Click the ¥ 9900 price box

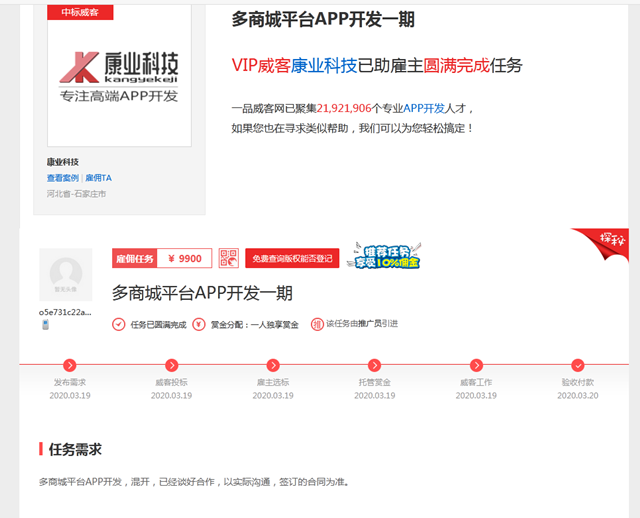(x=184, y=258)
